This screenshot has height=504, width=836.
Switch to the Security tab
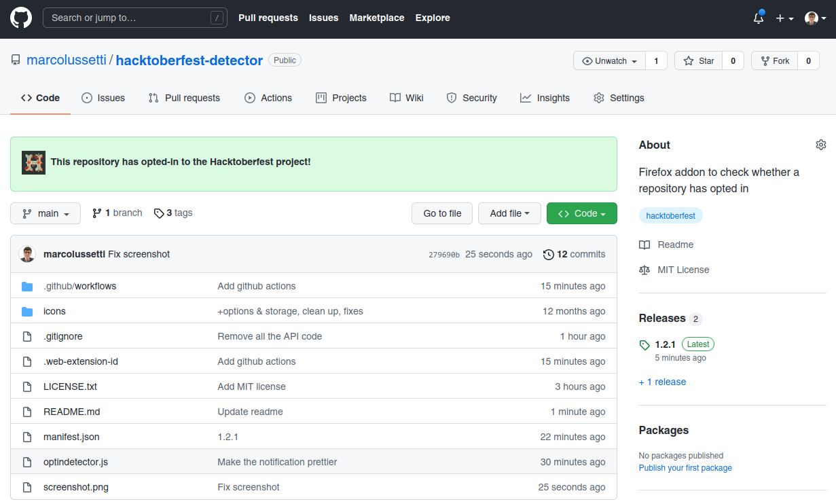[x=471, y=98]
